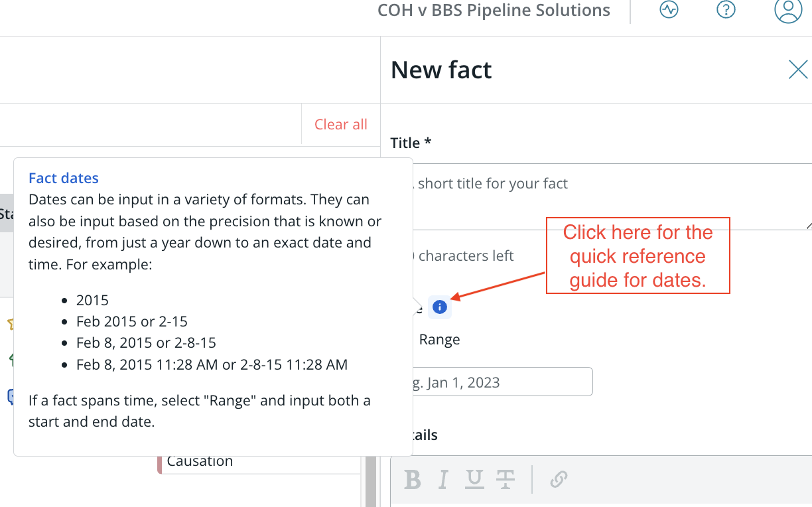Close the New fact panel

click(798, 69)
